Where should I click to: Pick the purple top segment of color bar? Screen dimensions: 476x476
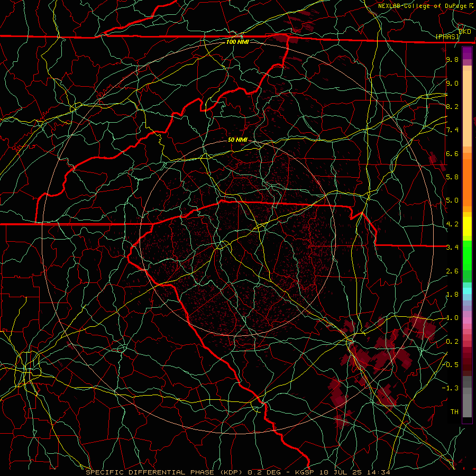467,53
